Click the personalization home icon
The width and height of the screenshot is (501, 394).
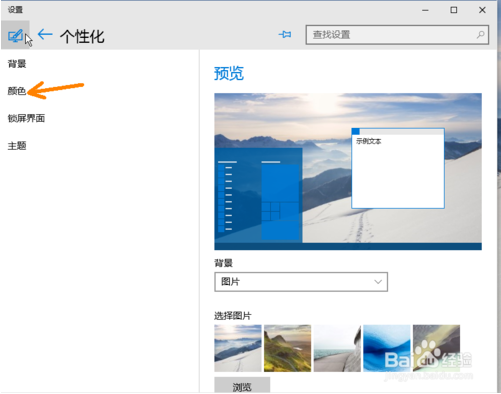click(15, 35)
